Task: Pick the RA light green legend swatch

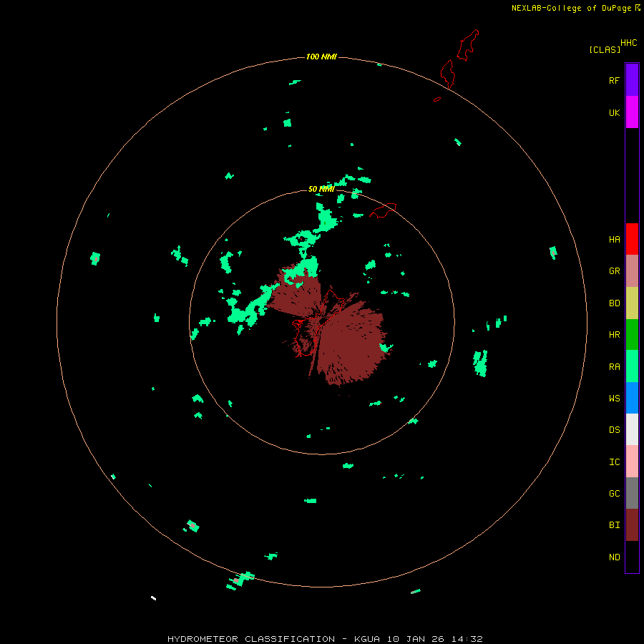Action: pyautogui.click(x=632, y=366)
